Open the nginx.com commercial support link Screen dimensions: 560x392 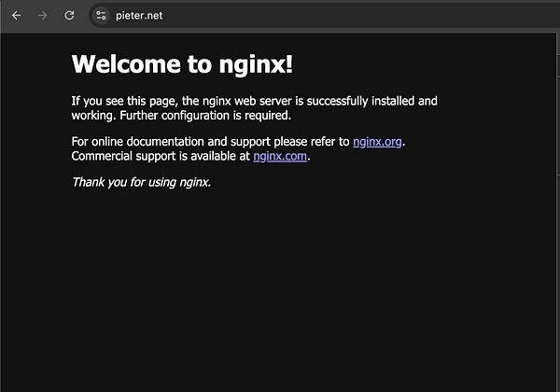[280, 157]
